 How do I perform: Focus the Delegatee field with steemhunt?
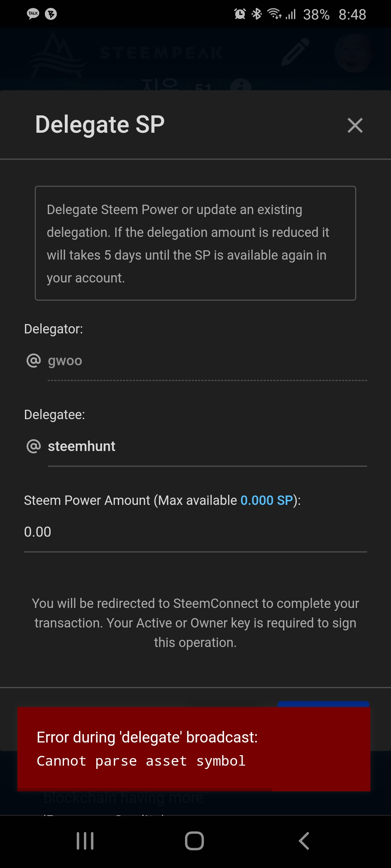(x=207, y=447)
